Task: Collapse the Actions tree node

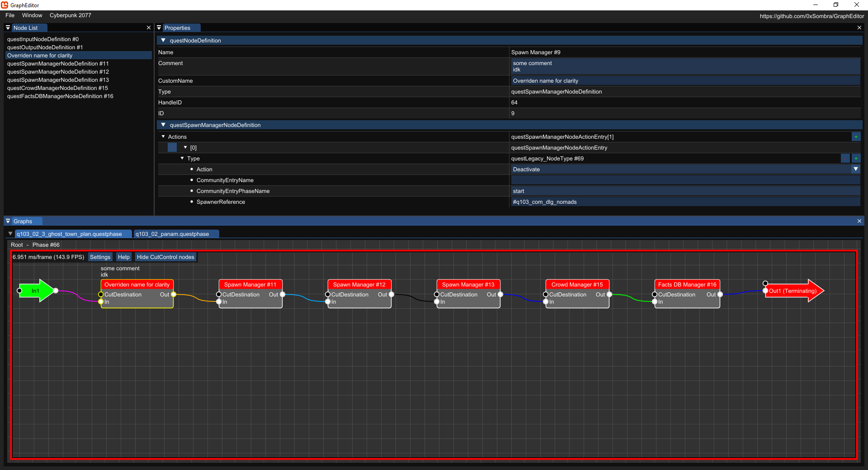Action: [163, 136]
